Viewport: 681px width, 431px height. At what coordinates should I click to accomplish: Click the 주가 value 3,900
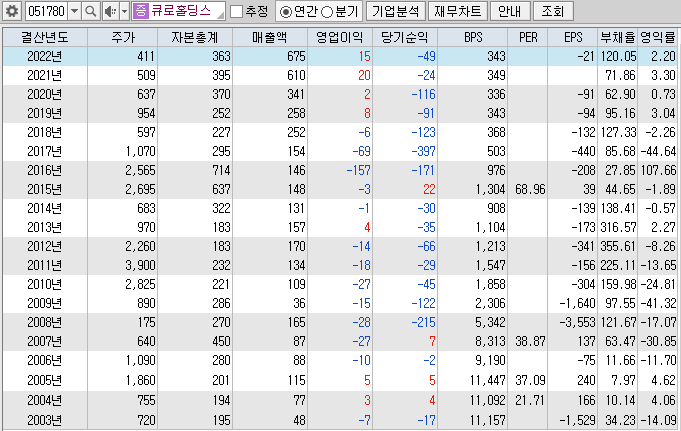point(140,265)
